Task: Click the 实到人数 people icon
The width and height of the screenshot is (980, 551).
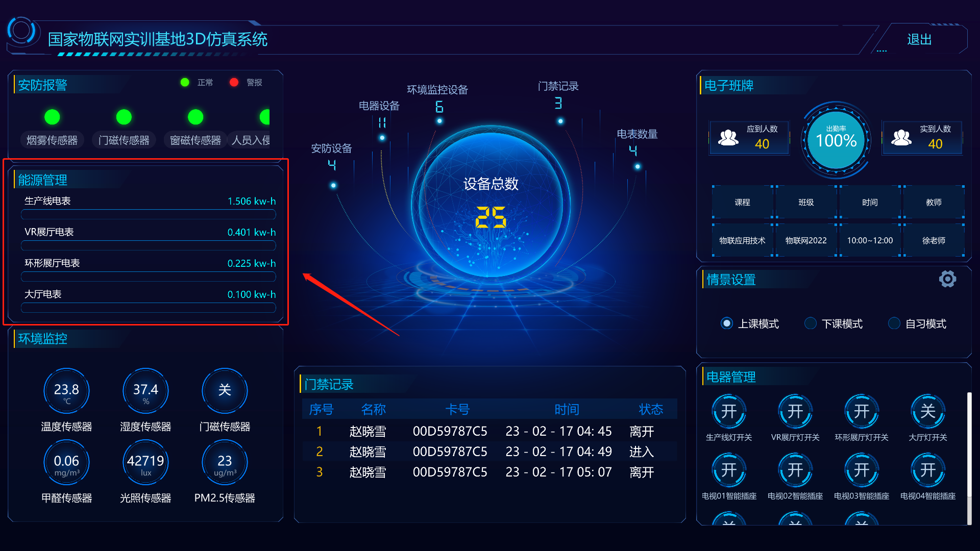Action: (901, 138)
